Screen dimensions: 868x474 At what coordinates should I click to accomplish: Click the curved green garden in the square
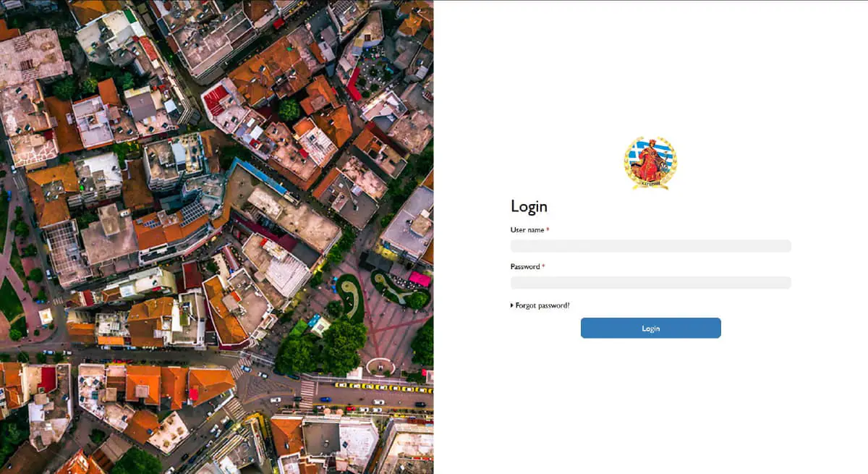350,295
